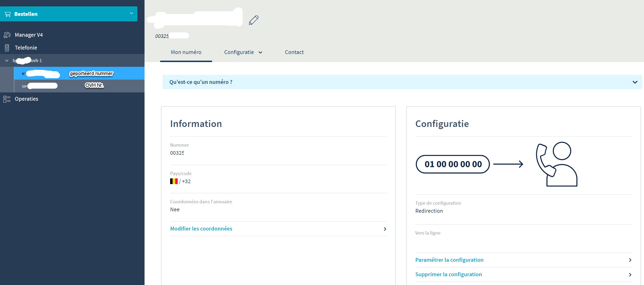Collapse the ovh-1 group in sidebar
644x285 pixels.
pyautogui.click(x=7, y=60)
